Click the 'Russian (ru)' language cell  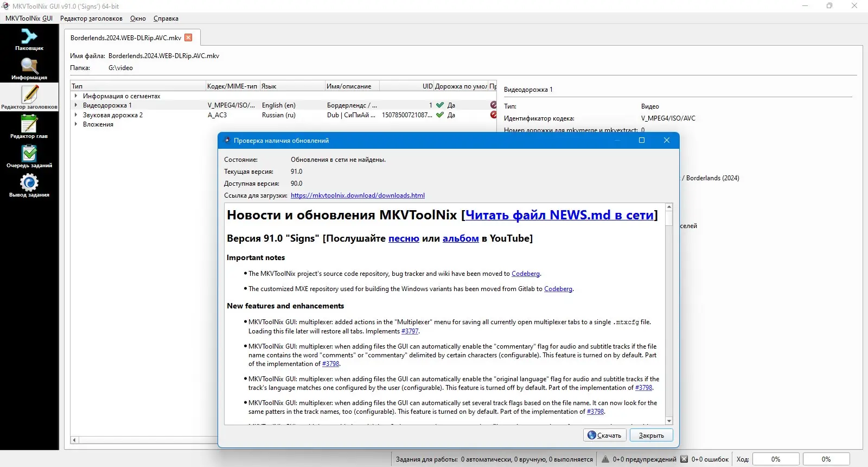(x=279, y=115)
